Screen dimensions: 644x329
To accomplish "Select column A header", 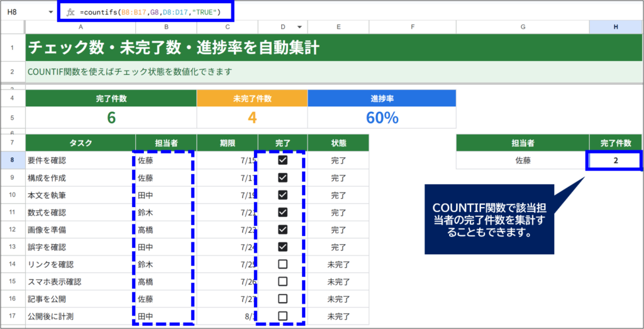I will [x=80, y=26].
